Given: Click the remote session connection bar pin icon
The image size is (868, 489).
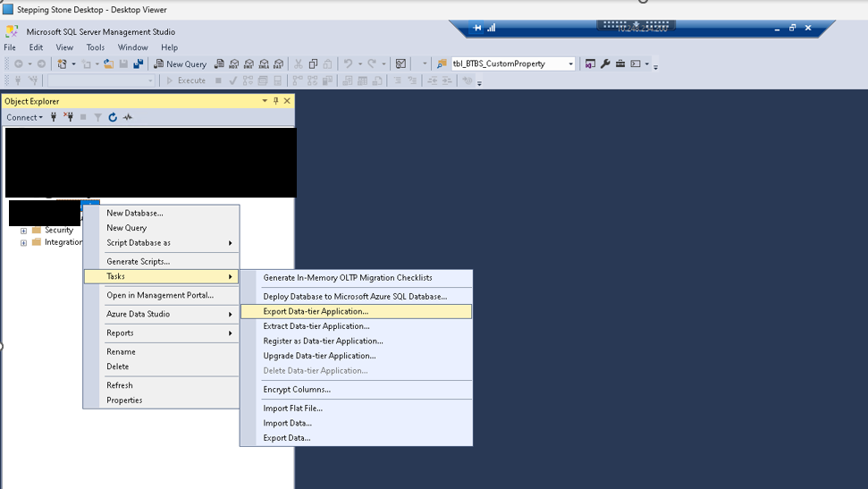Looking at the screenshot, I should [x=477, y=28].
